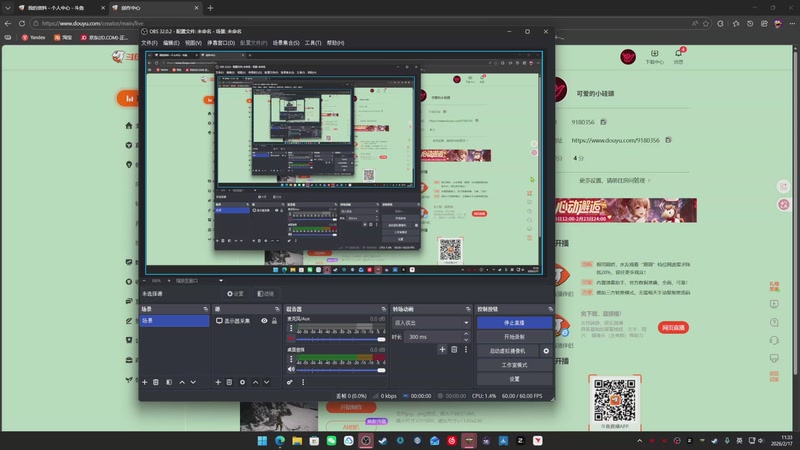Zoom out the OBS preview with minus

point(144,281)
